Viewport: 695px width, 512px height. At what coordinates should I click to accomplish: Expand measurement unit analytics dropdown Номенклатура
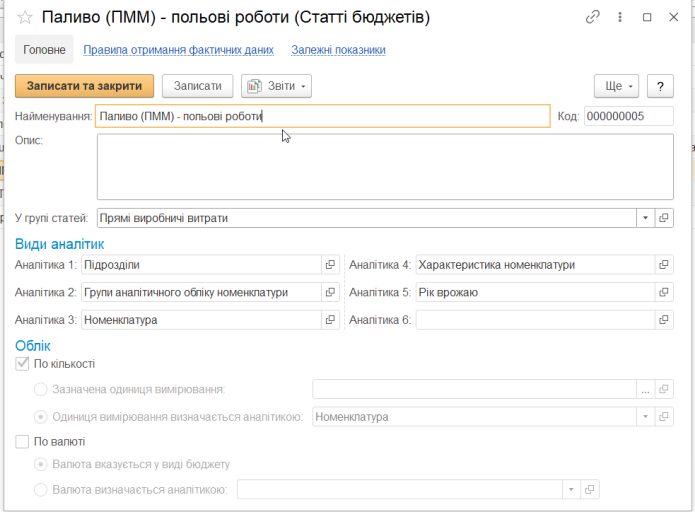[645, 417]
